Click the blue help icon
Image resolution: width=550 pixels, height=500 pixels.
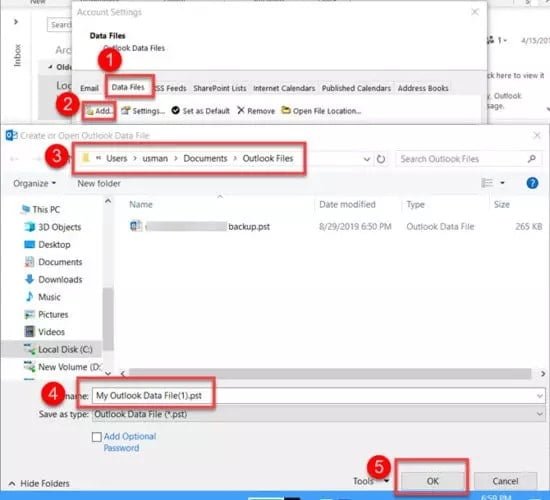tap(532, 183)
